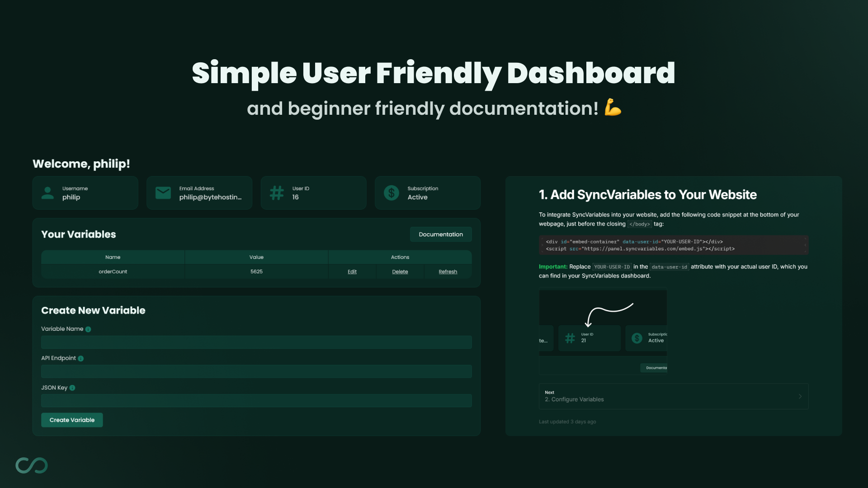Go to next: 2. Configure Variables
Viewport: 868px width, 488px height.
tap(674, 396)
